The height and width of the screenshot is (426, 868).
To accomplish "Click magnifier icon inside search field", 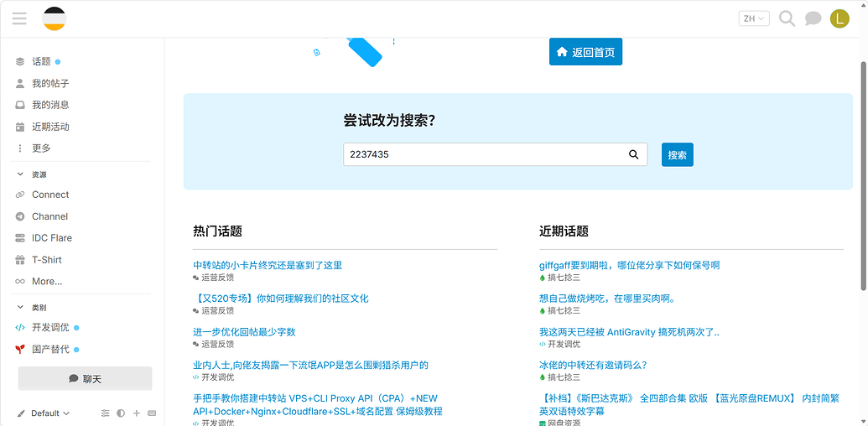I will (634, 154).
